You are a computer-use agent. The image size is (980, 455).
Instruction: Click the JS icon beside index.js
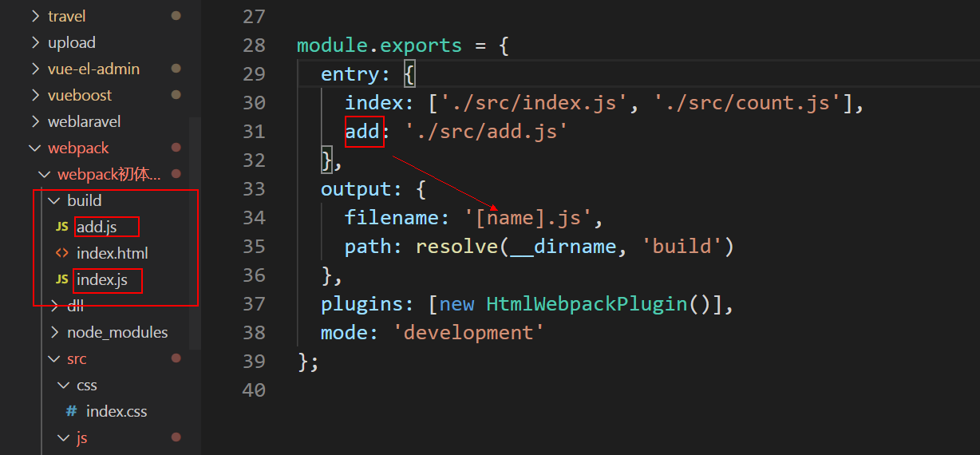pos(61,279)
